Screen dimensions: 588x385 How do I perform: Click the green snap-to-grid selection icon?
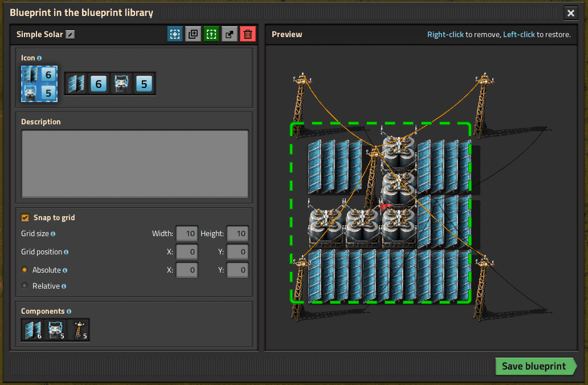[211, 34]
